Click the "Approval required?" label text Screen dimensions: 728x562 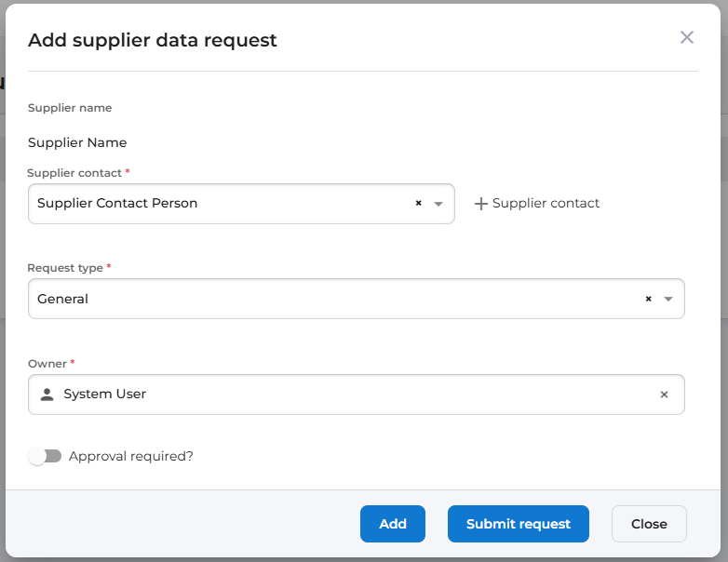[x=131, y=456]
